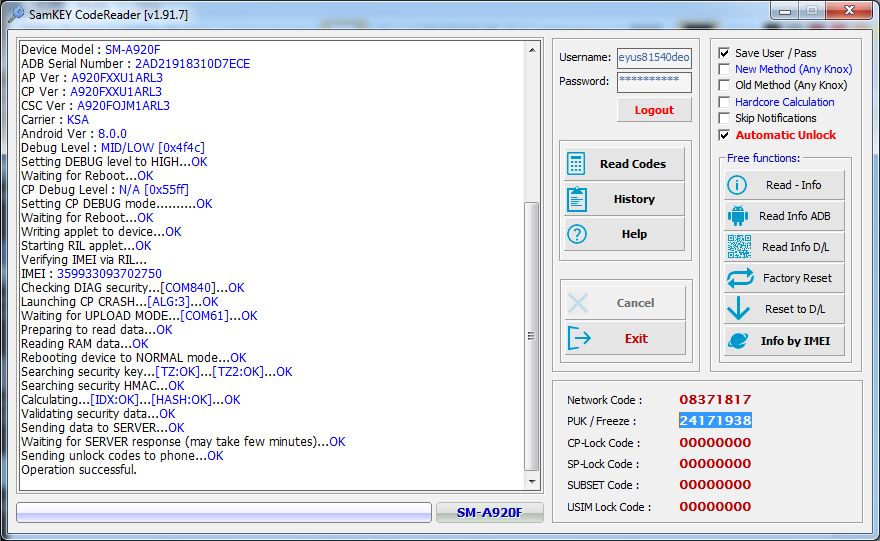
Task: Click the exit arrow icon
Action: 579,338
